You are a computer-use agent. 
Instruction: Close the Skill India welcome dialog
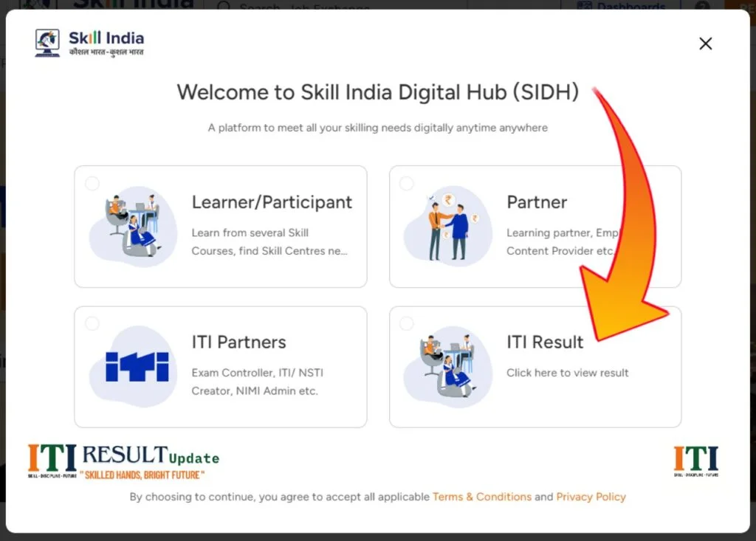coord(705,44)
